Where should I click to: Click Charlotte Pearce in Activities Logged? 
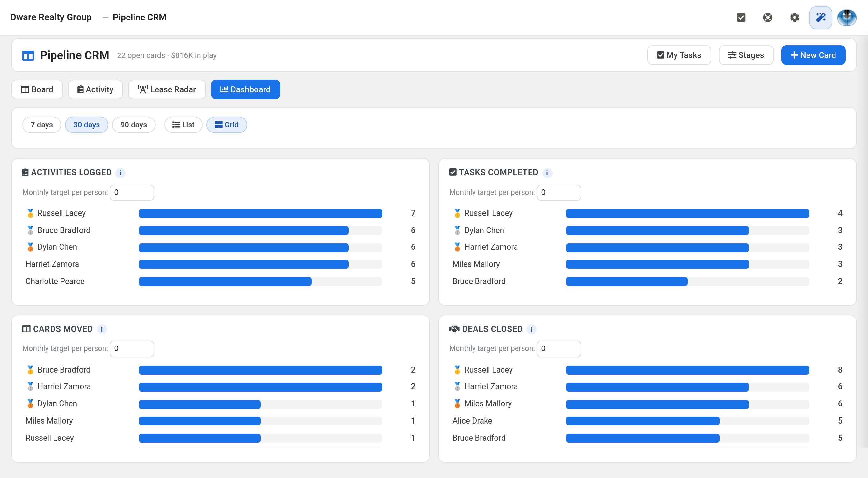55,281
